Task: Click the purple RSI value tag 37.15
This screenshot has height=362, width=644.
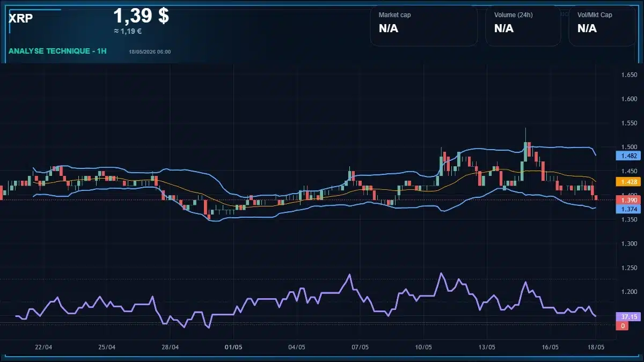Action: pos(628,317)
